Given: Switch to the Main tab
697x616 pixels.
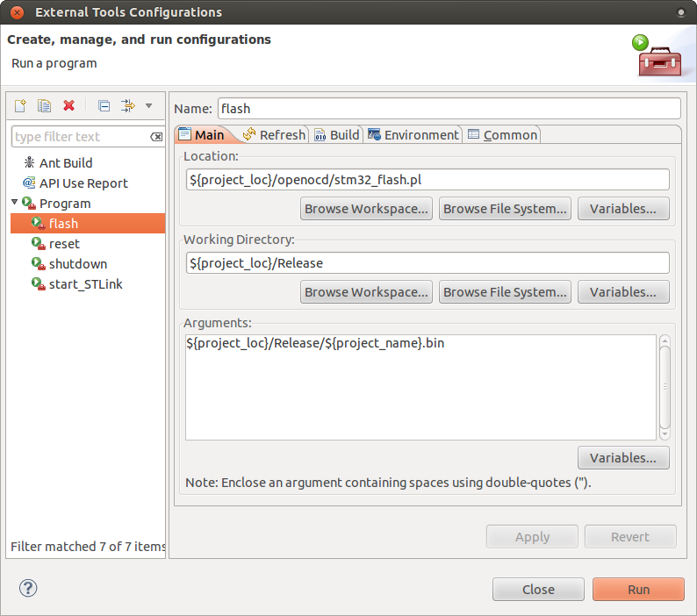Looking at the screenshot, I should point(203,134).
